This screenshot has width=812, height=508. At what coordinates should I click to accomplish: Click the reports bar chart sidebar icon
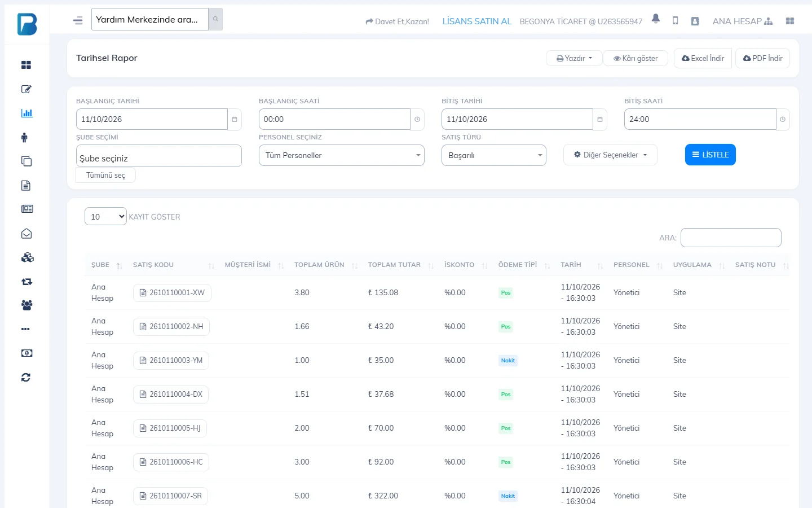tap(27, 113)
